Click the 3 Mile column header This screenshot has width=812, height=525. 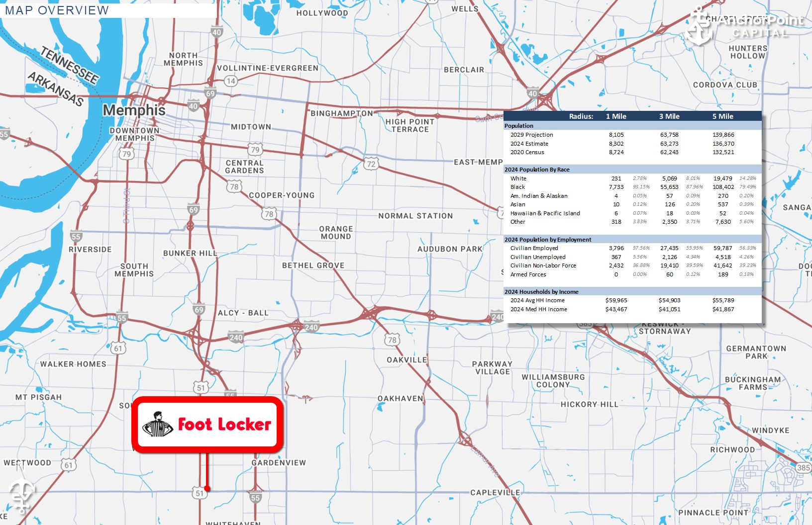tap(669, 116)
